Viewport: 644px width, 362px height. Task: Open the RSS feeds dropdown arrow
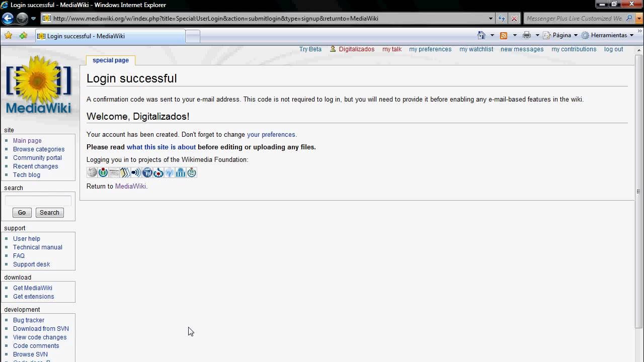click(x=515, y=35)
